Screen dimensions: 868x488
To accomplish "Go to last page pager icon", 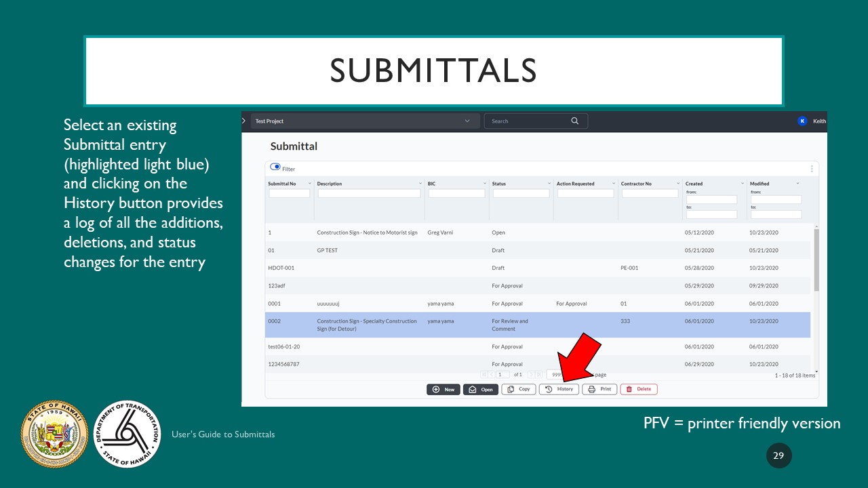I will pos(539,374).
